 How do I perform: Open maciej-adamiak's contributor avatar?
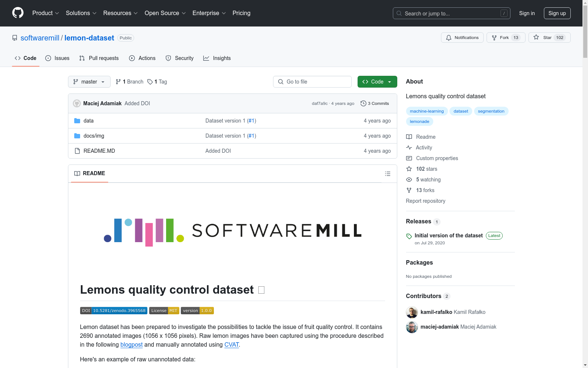point(412,327)
